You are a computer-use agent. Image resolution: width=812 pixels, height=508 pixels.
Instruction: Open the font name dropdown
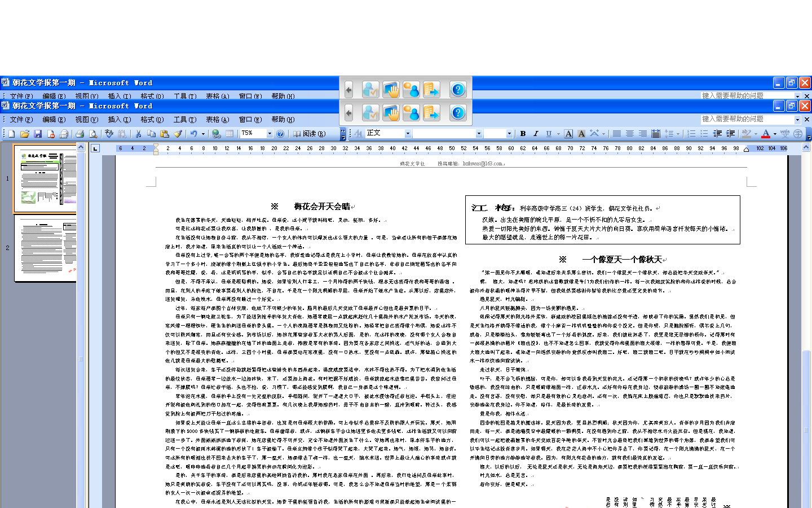[x=479, y=134]
